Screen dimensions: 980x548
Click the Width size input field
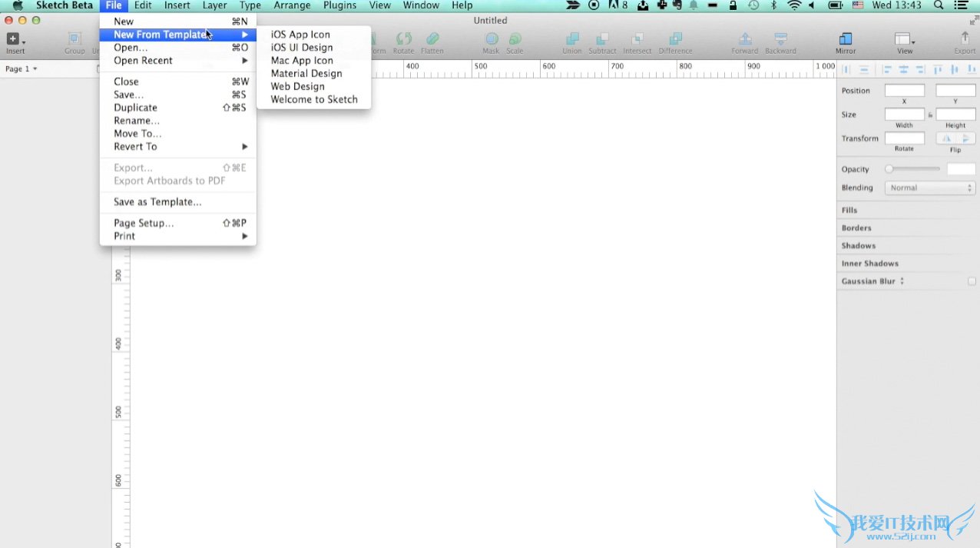[x=905, y=115]
